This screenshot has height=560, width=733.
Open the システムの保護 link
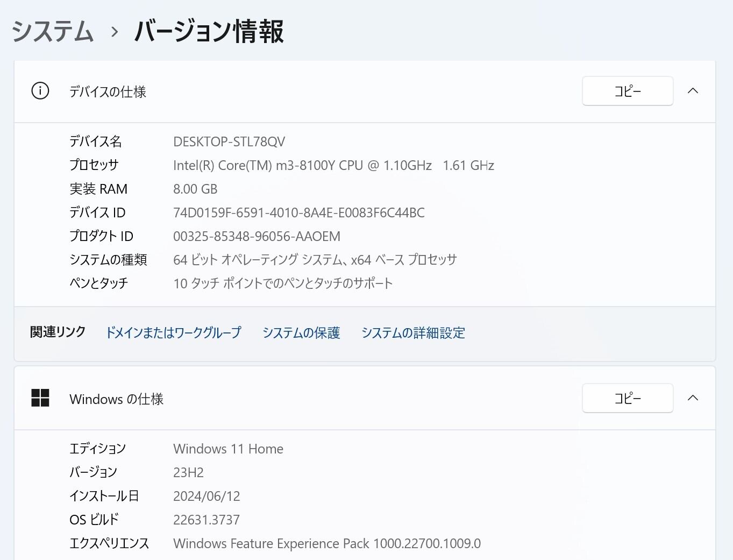pos(301,332)
